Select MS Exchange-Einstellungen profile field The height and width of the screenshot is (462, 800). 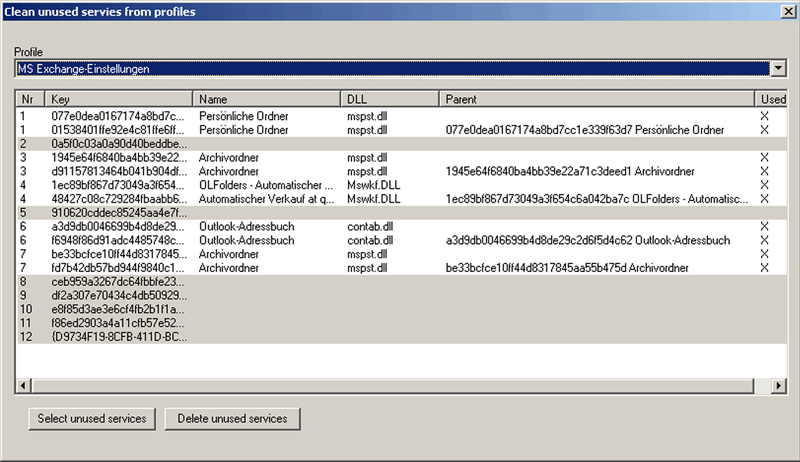(x=392, y=68)
